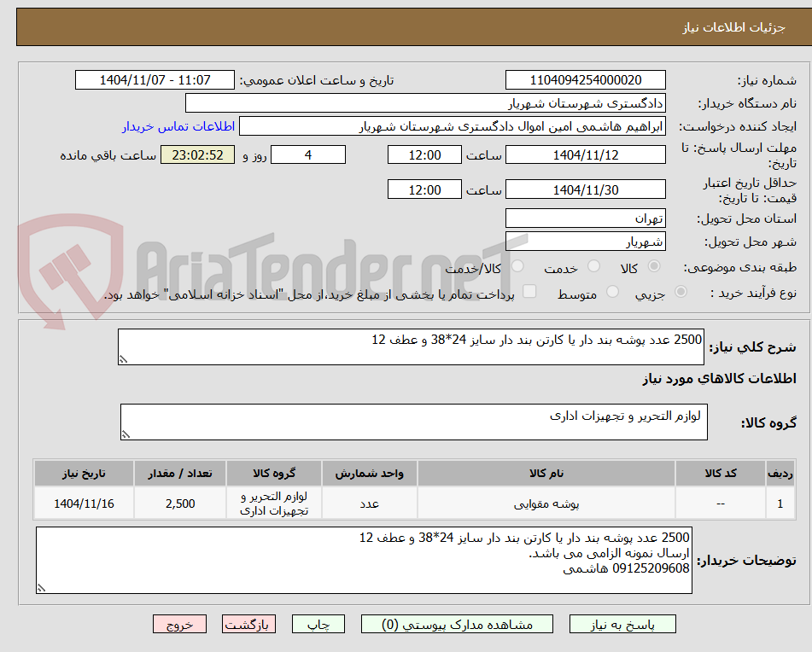Click the price validity date 1404/11/30
Viewport: 812px width, 652px height.
[585, 189]
